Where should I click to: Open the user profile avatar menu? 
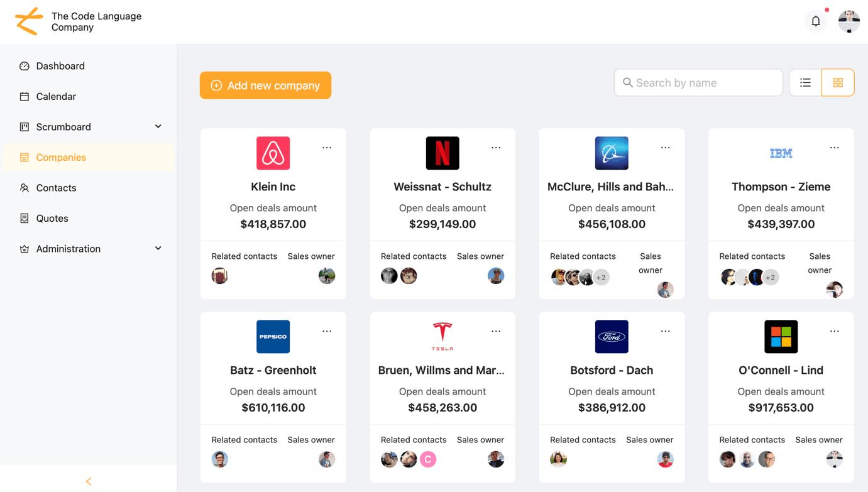tap(849, 21)
